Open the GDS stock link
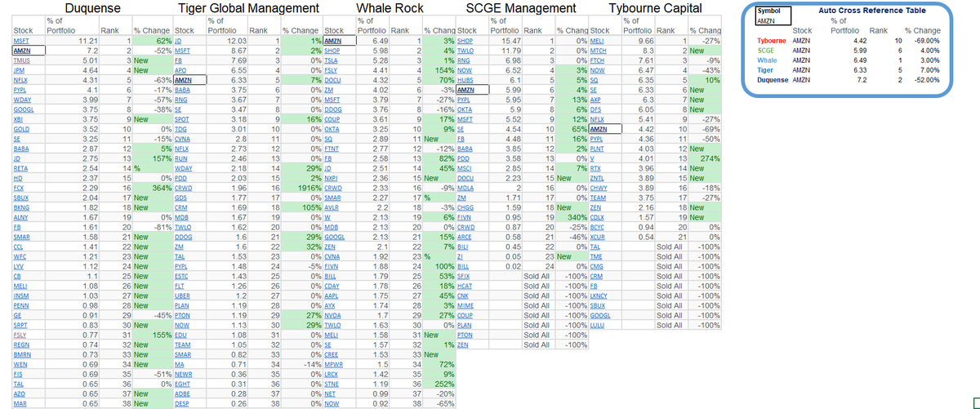This screenshot has width=980, height=409. click(180, 198)
